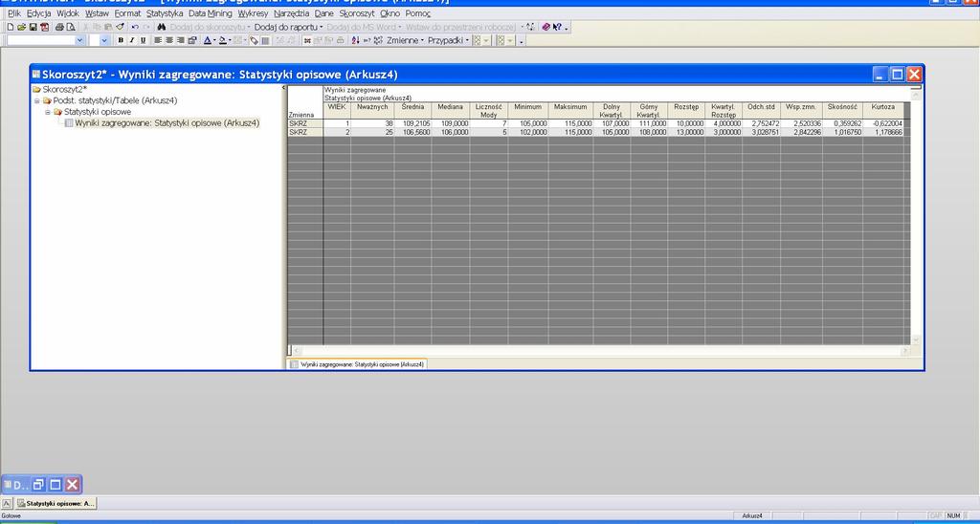Open the Edycja menu
Image resolution: width=980 pixels, height=524 pixels.
38,13
